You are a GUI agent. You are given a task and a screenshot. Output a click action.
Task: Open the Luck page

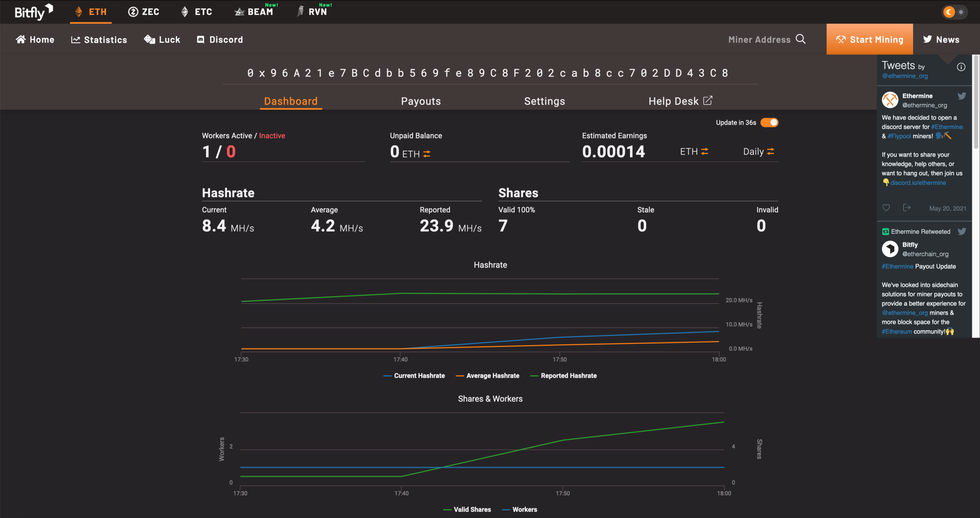point(162,39)
